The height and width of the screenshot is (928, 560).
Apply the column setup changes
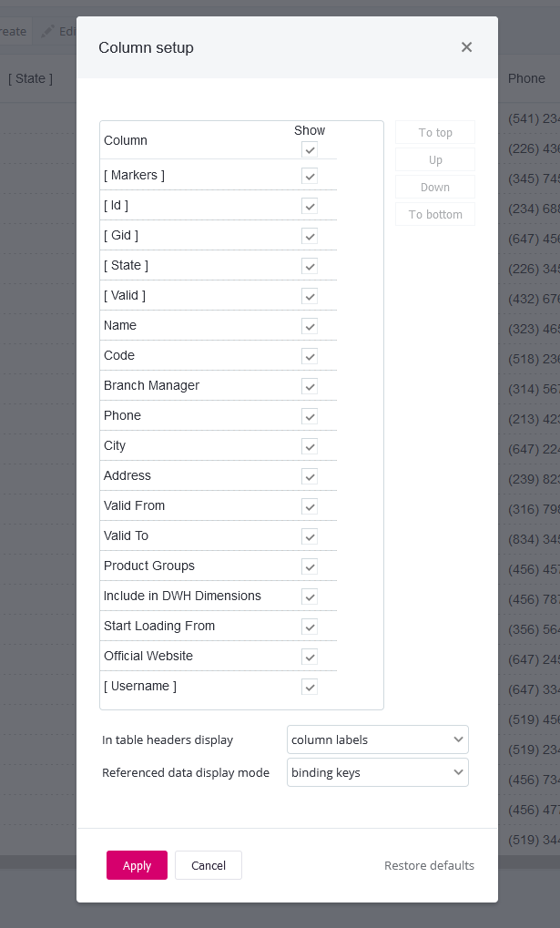point(137,865)
